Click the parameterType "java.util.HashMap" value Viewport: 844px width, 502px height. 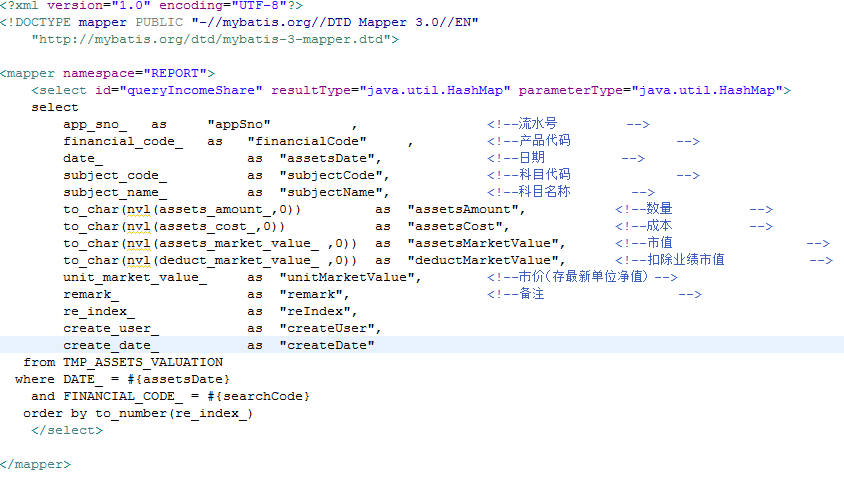point(707,90)
